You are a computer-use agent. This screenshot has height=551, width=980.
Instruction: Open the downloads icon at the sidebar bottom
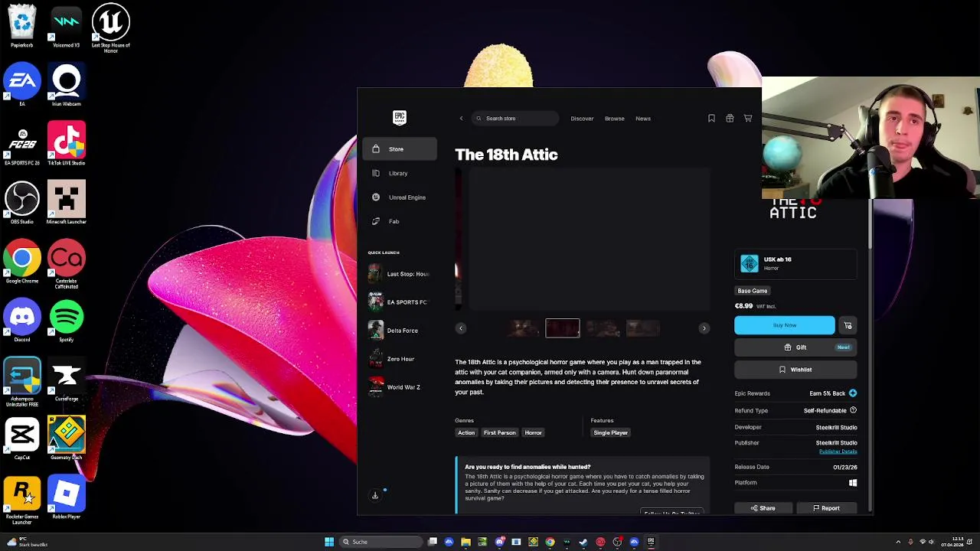[375, 495]
